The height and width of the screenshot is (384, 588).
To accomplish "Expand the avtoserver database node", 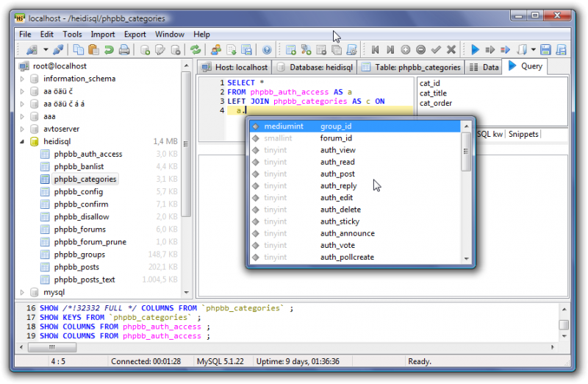I will [x=22, y=129].
